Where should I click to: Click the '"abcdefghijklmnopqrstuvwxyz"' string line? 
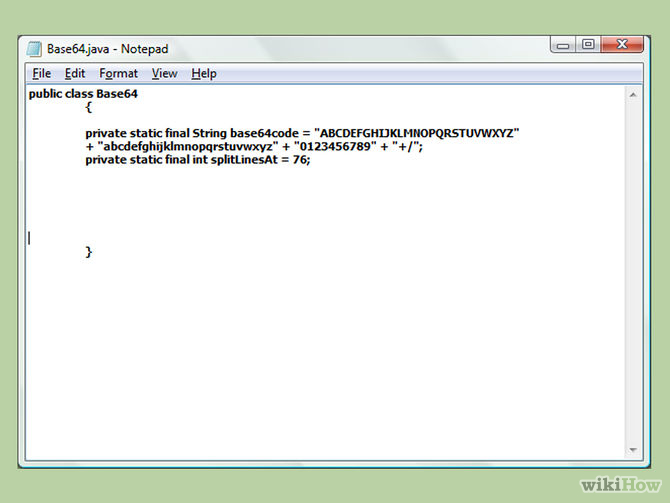pos(254,147)
